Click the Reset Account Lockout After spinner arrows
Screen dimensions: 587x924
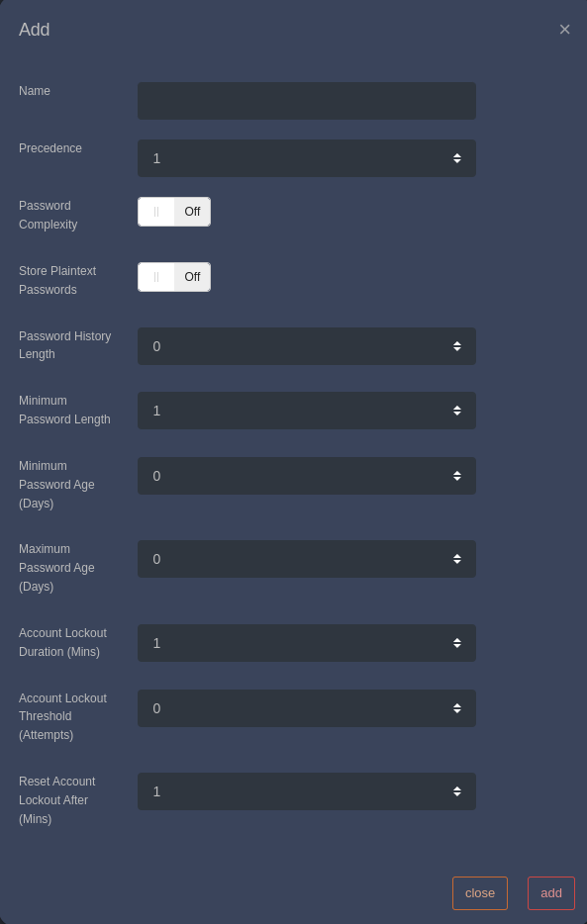456,791
